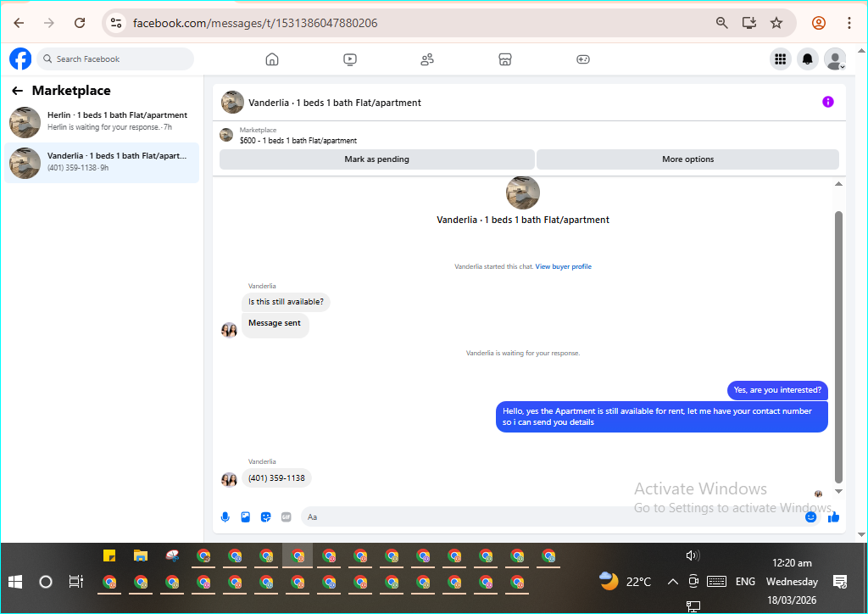868x614 pixels.
Task: Click More options button
Action: pyautogui.click(x=688, y=159)
